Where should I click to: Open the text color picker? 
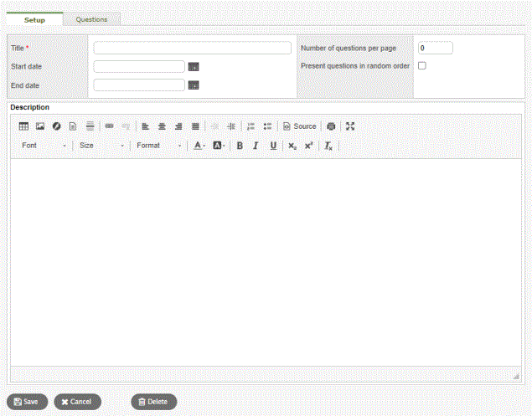[199, 146]
